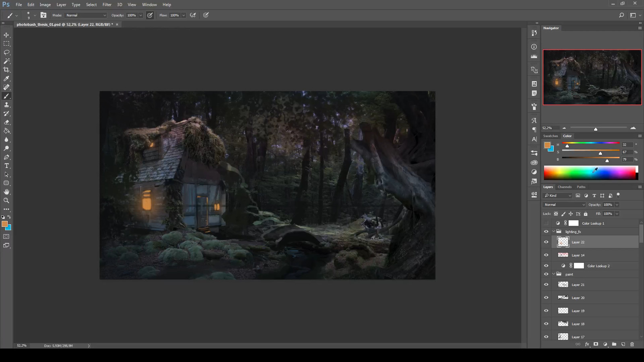Open brush Flow slider dropdown

click(x=184, y=15)
